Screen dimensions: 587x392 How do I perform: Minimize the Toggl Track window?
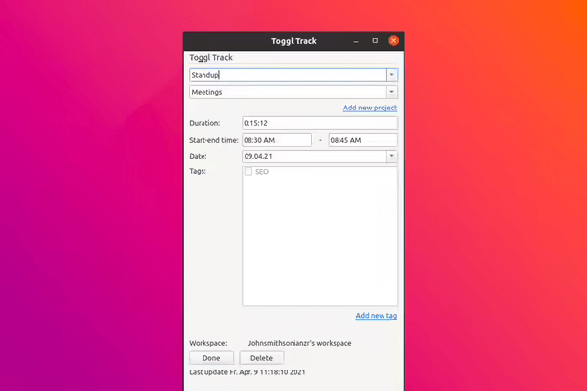pyautogui.click(x=356, y=41)
